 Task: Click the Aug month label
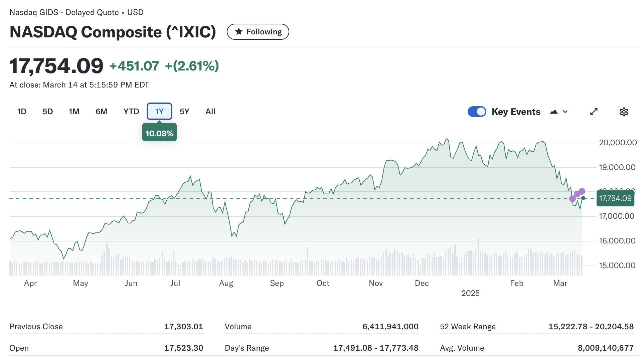[x=226, y=283]
